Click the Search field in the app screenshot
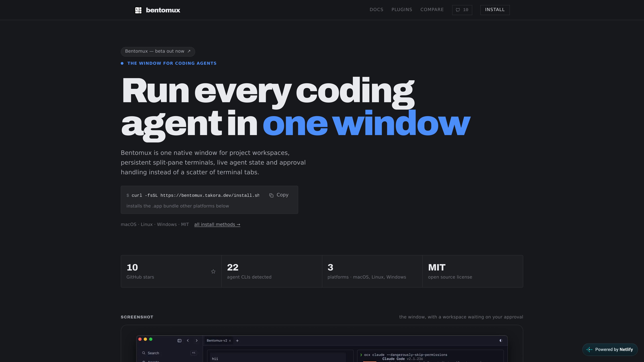Image resolution: width=644 pixels, height=362 pixels. (169, 353)
